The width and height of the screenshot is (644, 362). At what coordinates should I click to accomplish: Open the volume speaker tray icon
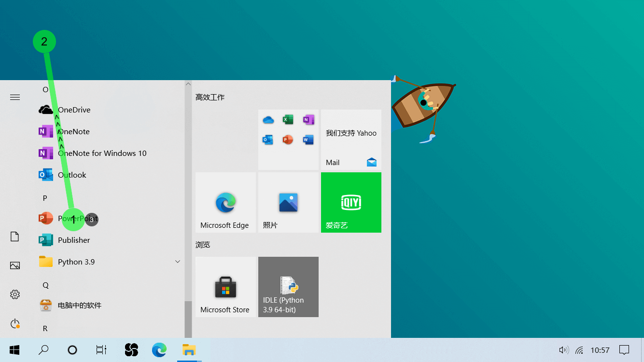(563, 350)
